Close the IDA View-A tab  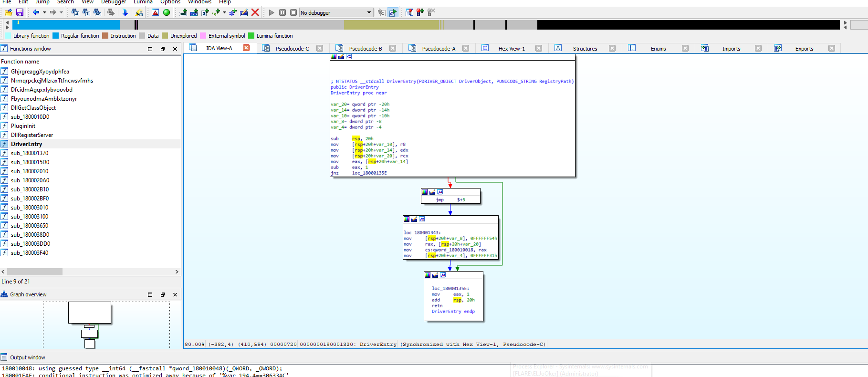(246, 48)
